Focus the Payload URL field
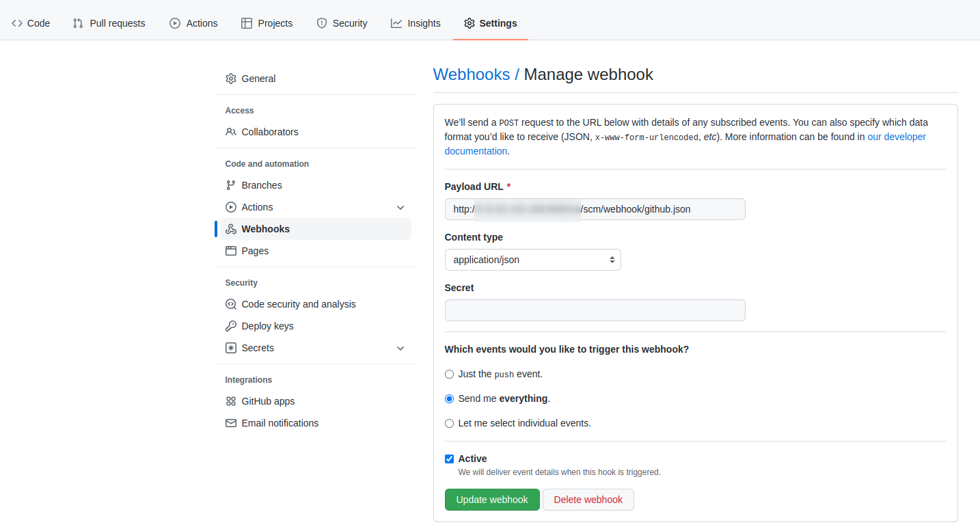This screenshot has width=980, height=529. (595, 209)
